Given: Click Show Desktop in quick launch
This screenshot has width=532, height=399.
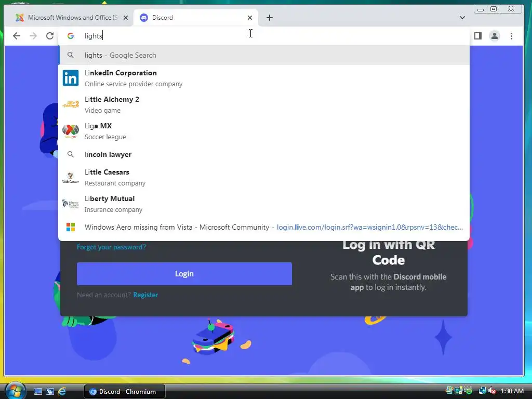Looking at the screenshot, I should (x=37, y=392).
